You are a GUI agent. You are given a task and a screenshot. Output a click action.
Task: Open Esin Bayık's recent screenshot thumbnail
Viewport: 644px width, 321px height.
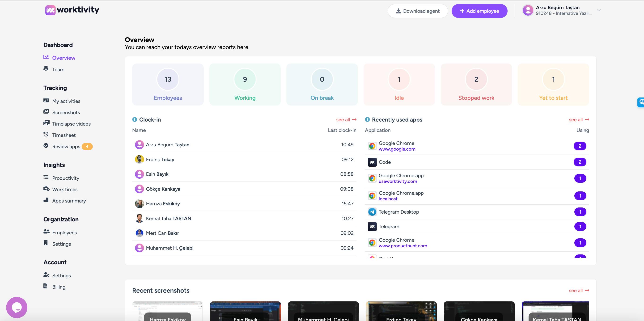point(245,311)
